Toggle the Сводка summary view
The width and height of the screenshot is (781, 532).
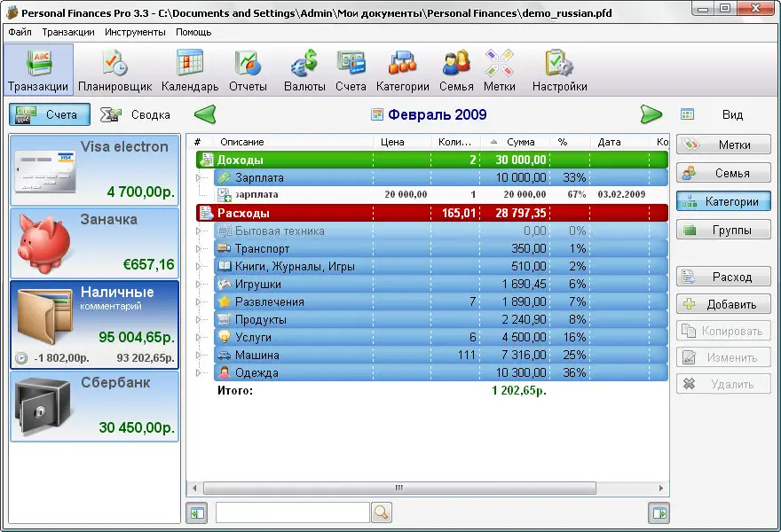pyautogui.click(x=136, y=114)
